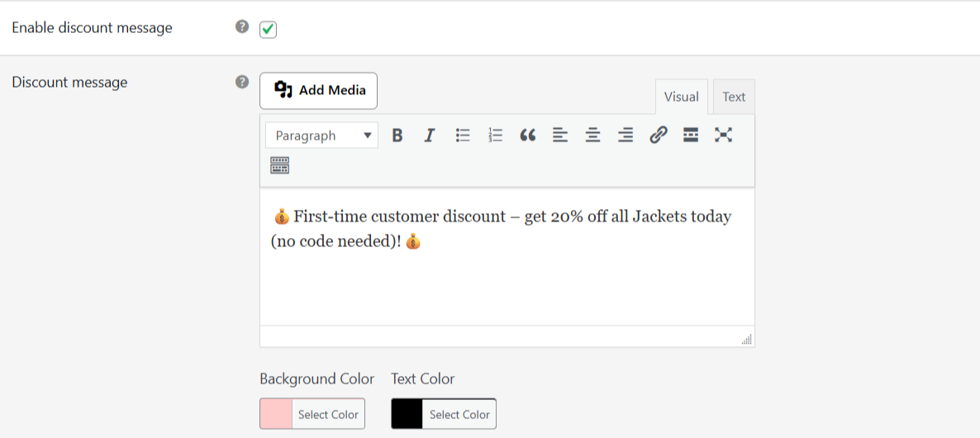Viewport: 980px width, 438px height.
Task: Open the Paragraph format dropdown
Action: pos(322,136)
